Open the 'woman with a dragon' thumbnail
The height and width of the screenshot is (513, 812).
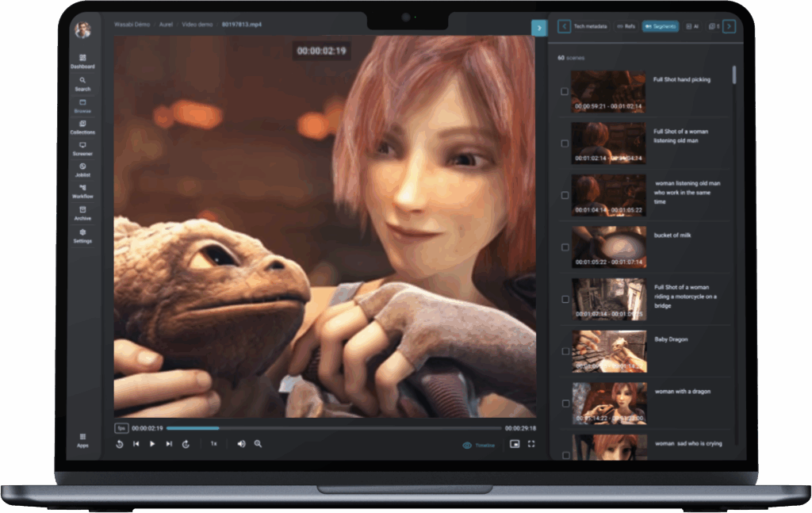click(610, 404)
